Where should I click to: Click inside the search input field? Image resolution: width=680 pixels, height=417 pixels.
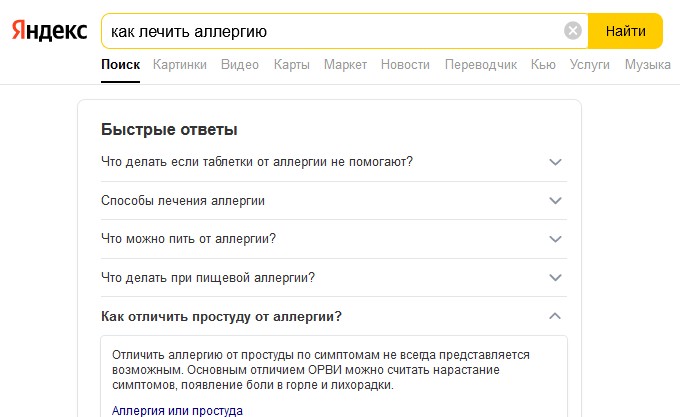coord(334,31)
